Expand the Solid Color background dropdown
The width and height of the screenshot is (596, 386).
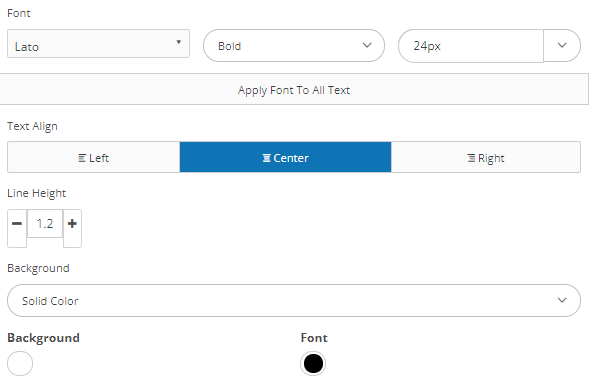tap(294, 301)
